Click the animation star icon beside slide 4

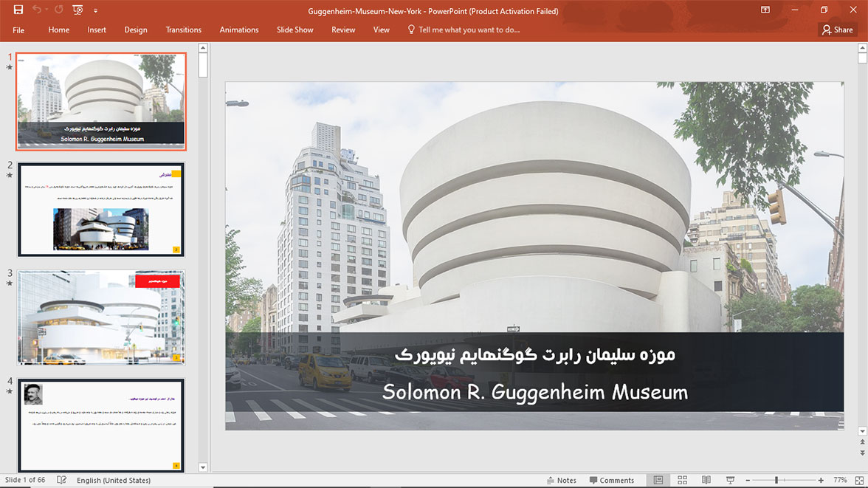(10, 391)
